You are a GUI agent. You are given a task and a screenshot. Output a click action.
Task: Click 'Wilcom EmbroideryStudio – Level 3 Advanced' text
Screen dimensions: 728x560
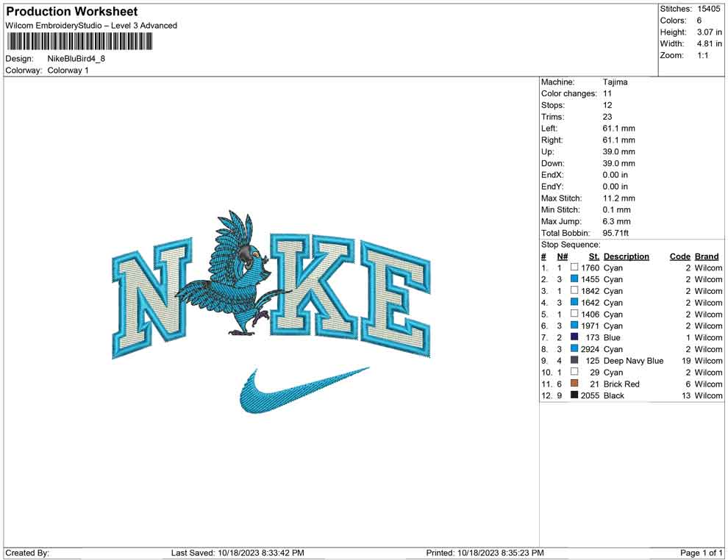(91, 26)
